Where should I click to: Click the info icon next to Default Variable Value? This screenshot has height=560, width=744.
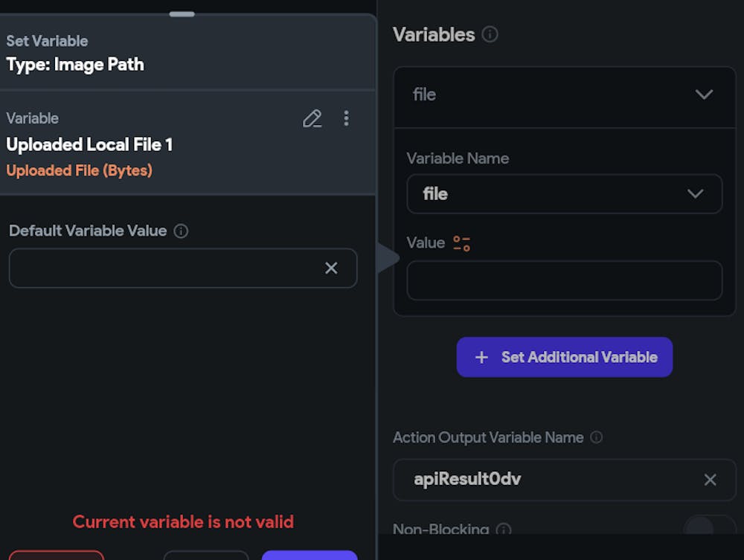tap(181, 231)
